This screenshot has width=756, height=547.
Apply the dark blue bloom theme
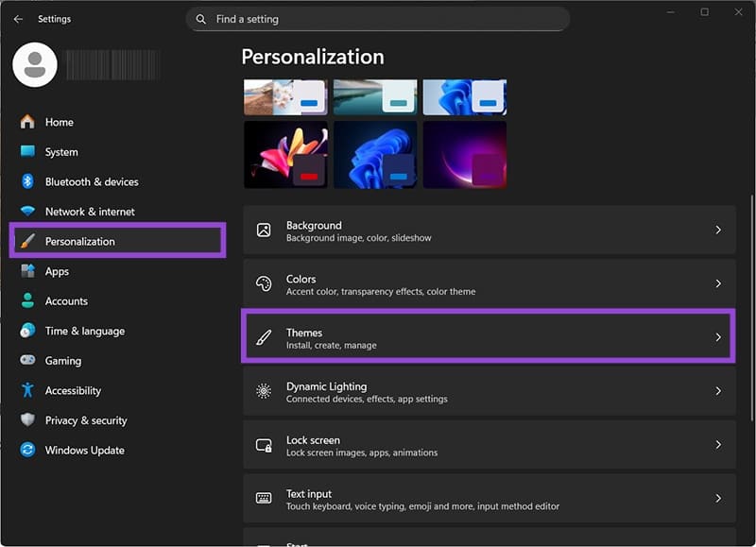[x=375, y=155]
